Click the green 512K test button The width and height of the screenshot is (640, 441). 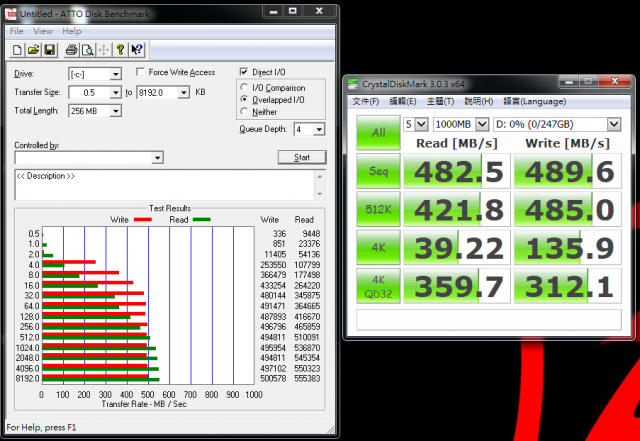click(378, 209)
